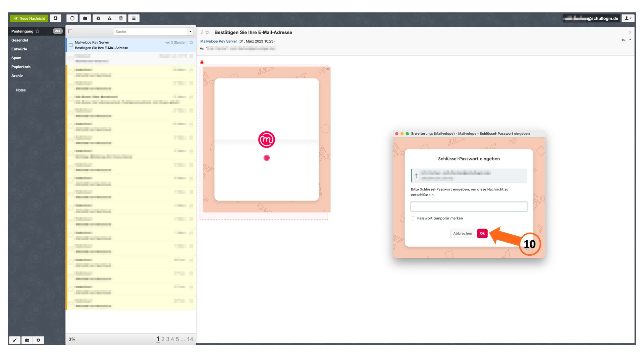This screenshot has height=362, width=644.
Task: Open the Entwürfe folder
Action: click(x=19, y=49)
